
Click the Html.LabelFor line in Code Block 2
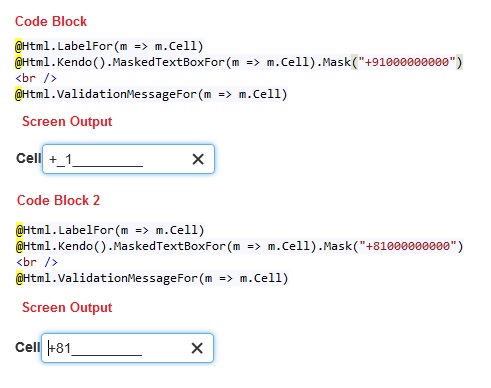point(110,230)
